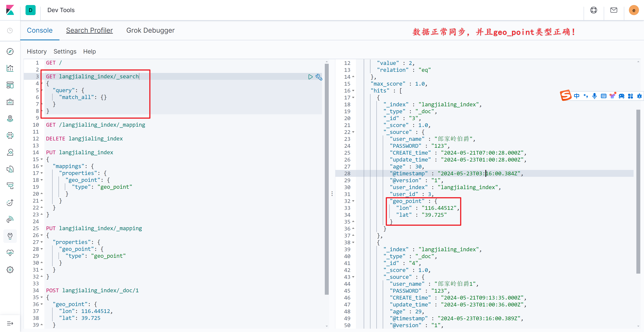Open Sogou skin shirt icon

[613, 96]
